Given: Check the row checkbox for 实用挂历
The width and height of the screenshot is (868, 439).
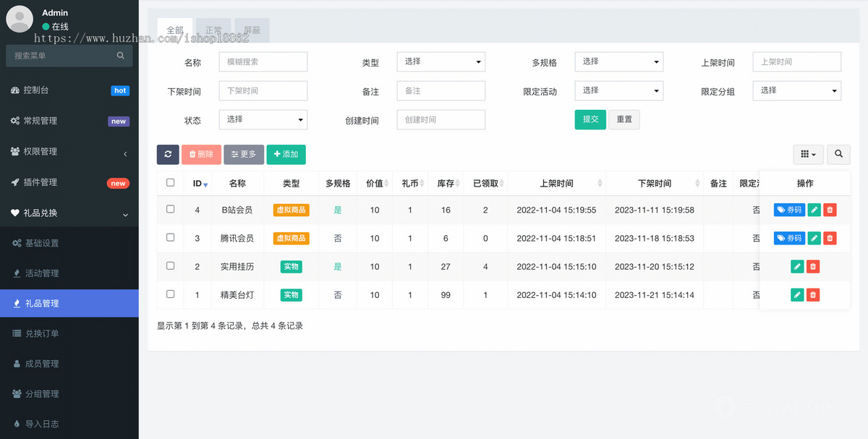Looking at the screenshot, I should point(171,266).
